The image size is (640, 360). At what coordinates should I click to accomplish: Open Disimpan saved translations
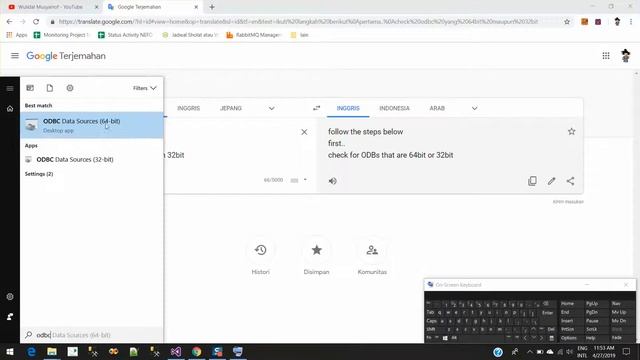(316, 256)
